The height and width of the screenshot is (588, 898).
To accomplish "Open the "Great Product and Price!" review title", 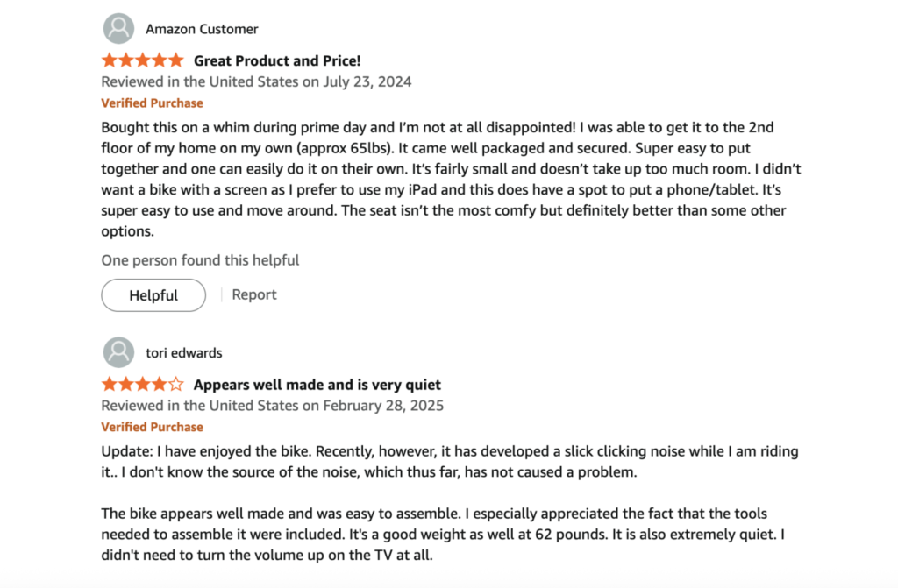I will pos(277,60).
